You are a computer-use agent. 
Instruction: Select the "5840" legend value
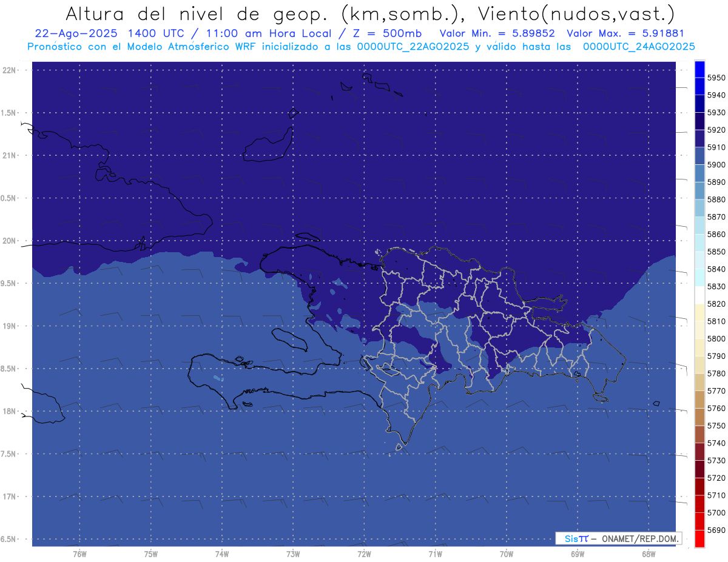(x=716, y=269)
